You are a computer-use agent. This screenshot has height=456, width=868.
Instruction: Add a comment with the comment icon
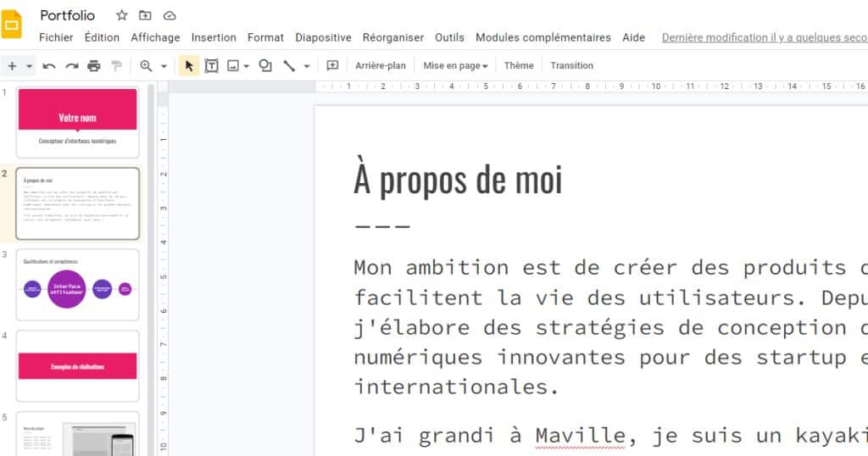tap(332, 65)
